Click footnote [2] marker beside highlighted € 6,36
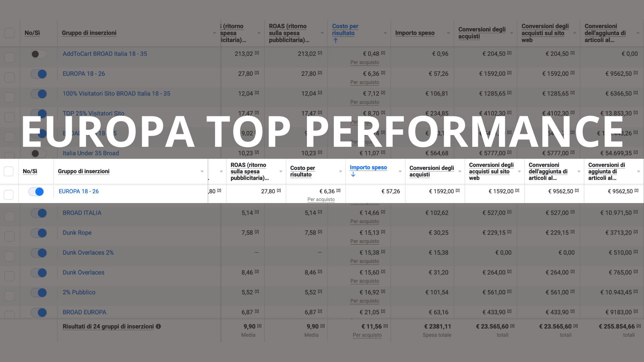Screen dimensions: 644x362 coord(338,190)
